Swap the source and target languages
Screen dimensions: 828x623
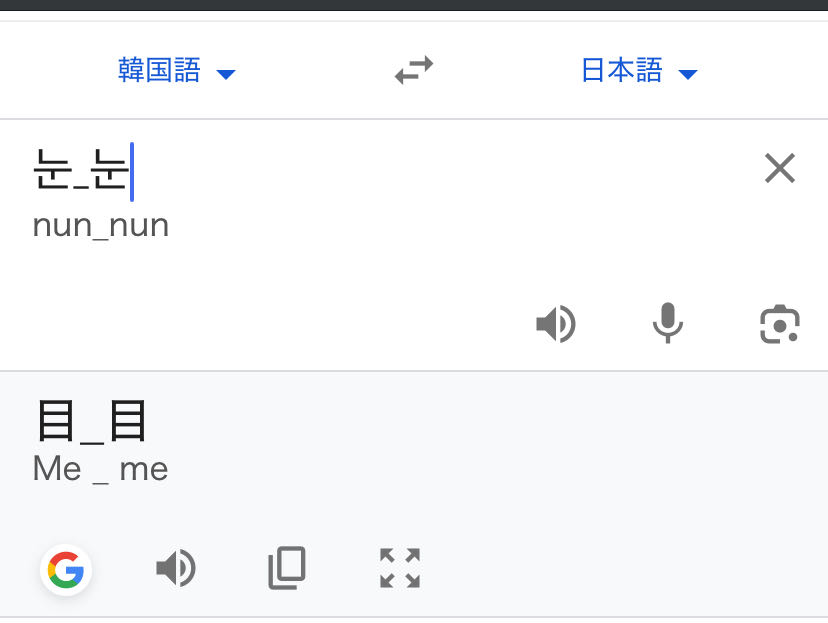(x=413, y=71)
